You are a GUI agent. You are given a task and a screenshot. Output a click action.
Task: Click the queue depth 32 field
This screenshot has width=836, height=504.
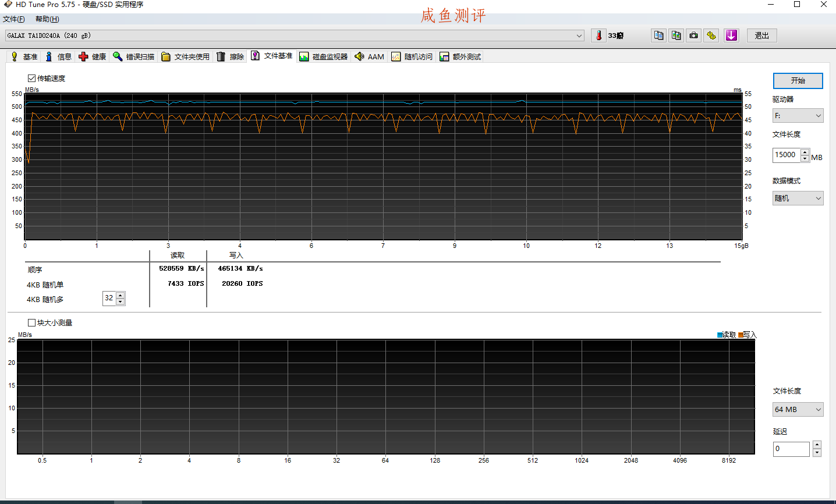click(109, 298)
